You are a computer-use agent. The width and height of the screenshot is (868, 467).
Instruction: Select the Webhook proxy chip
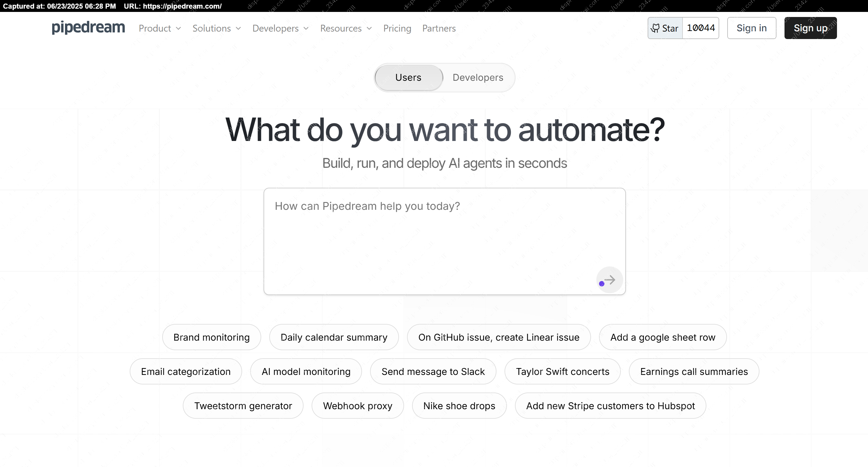[x=358, y=406]
